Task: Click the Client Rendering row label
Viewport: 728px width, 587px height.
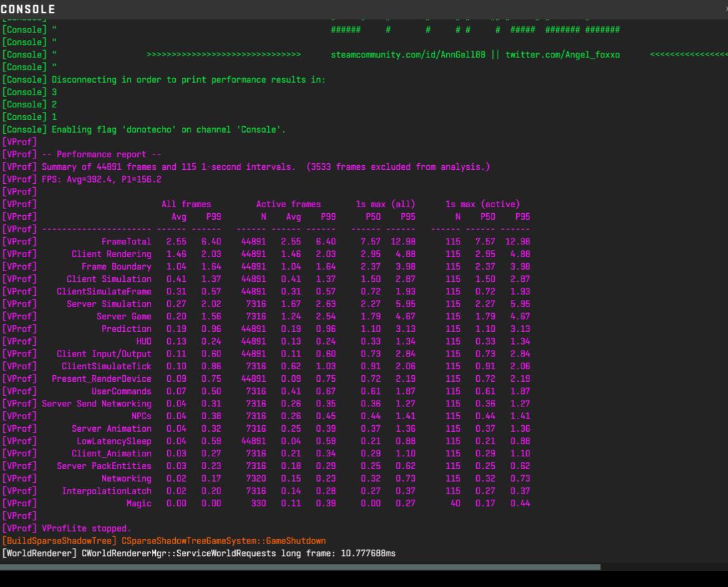Action: (x=111, y=254)
